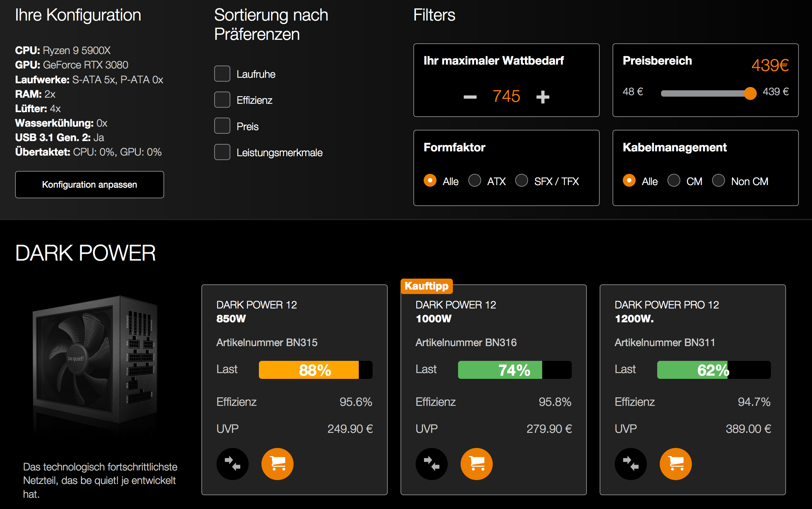This screenshot has width=812, height=509.
Task: Compare the Dark Power 12 850W model
Action: point(232,464)
